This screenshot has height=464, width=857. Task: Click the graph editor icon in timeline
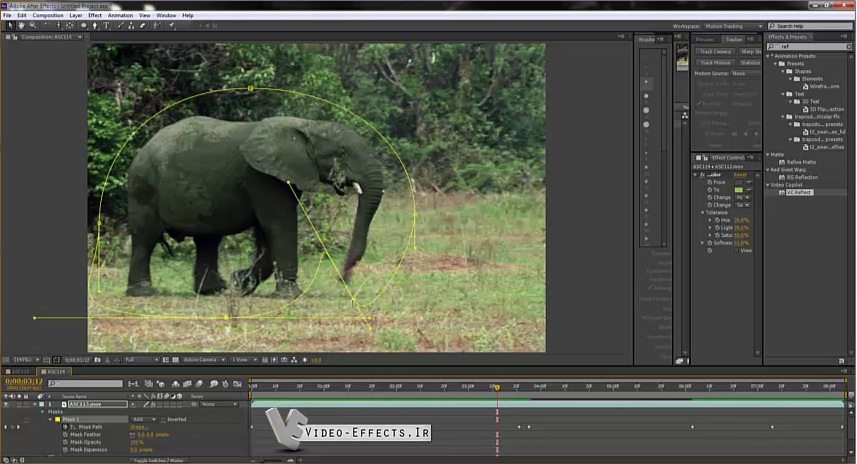[x=237, y=384]
